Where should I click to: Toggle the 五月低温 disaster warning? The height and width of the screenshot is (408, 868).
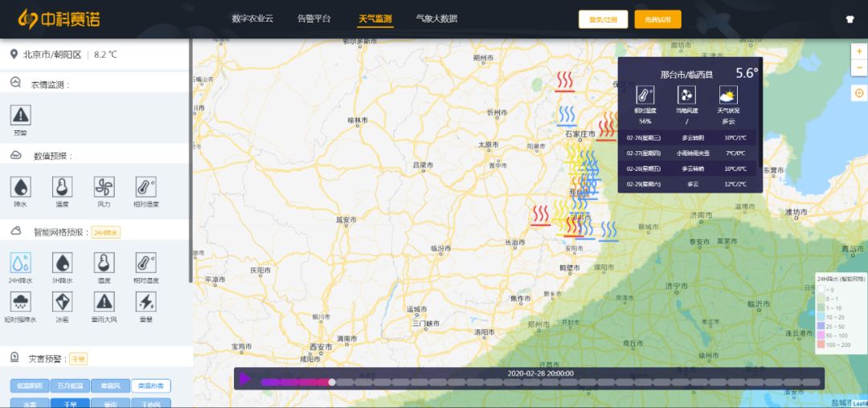70,386
